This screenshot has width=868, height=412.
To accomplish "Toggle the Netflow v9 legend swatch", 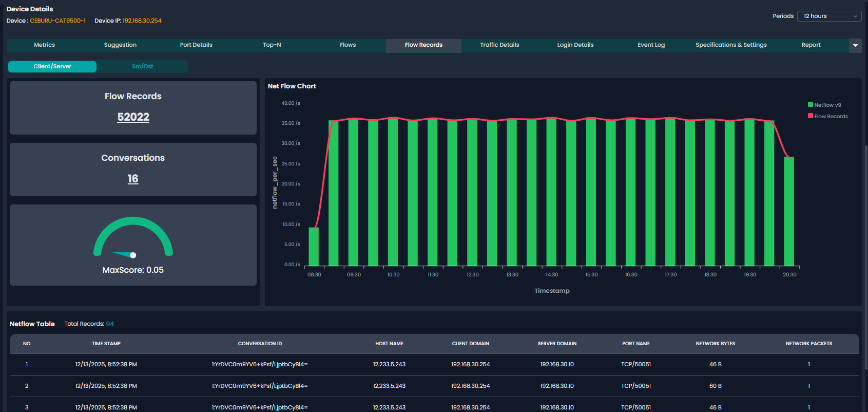I will point(811,104).
